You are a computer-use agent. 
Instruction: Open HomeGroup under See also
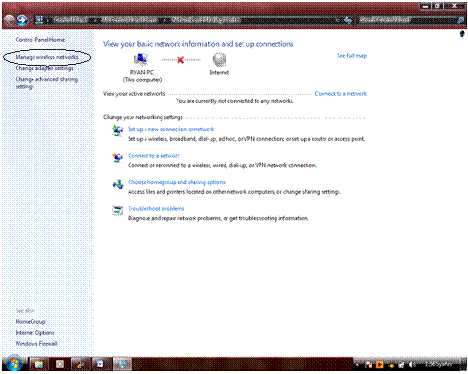tap(30, 322)
